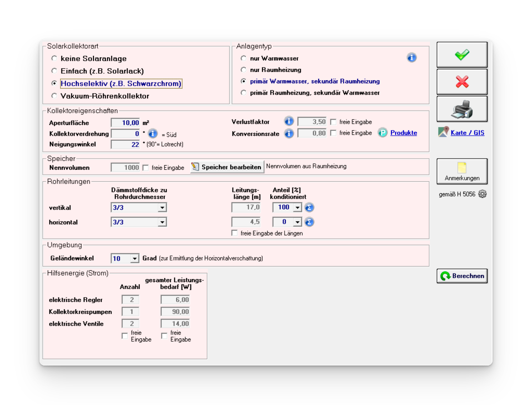Click the sum icon for horizontal pipes
Viewport: 532px width, 405px height.
[x=309, y=222]
